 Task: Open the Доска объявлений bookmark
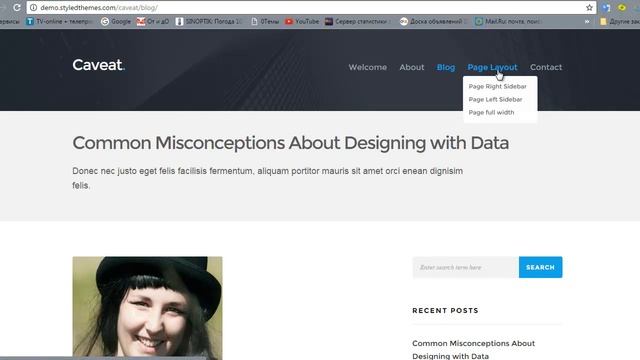coord(432,21)
